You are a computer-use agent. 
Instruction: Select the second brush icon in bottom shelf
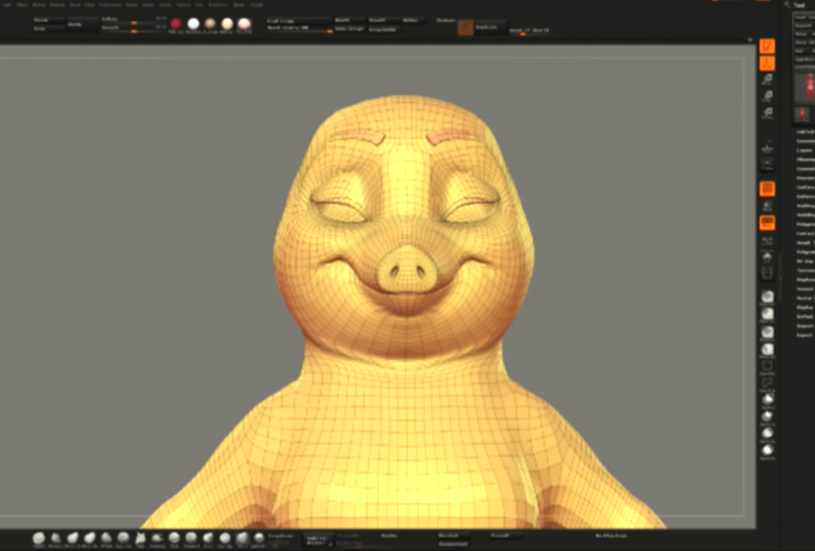point(56,539)
